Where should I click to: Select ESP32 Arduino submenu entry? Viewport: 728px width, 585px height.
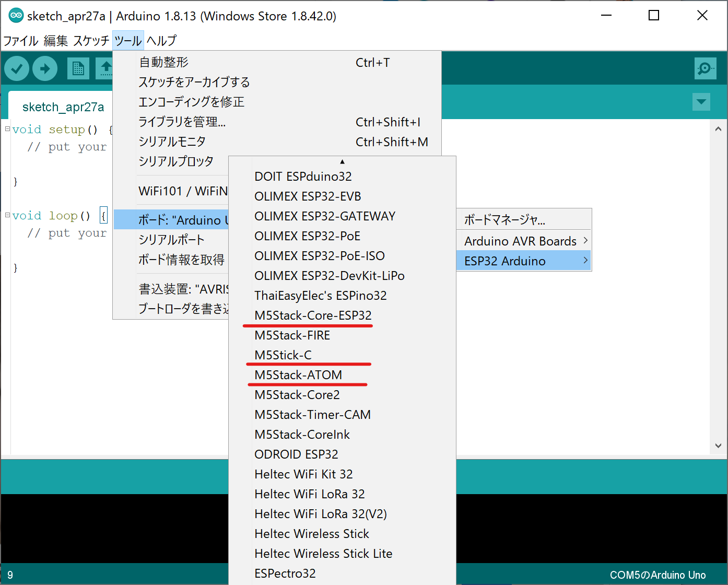[524, 261]
